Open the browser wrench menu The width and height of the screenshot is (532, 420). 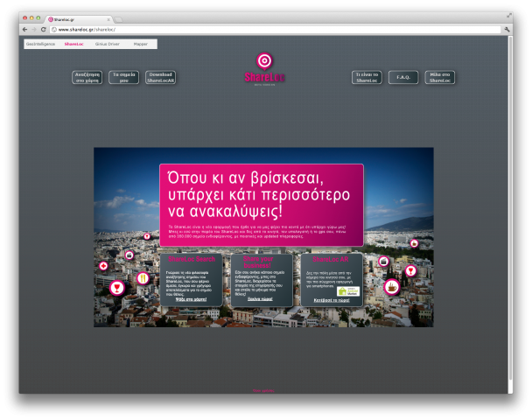pos(507,30)
